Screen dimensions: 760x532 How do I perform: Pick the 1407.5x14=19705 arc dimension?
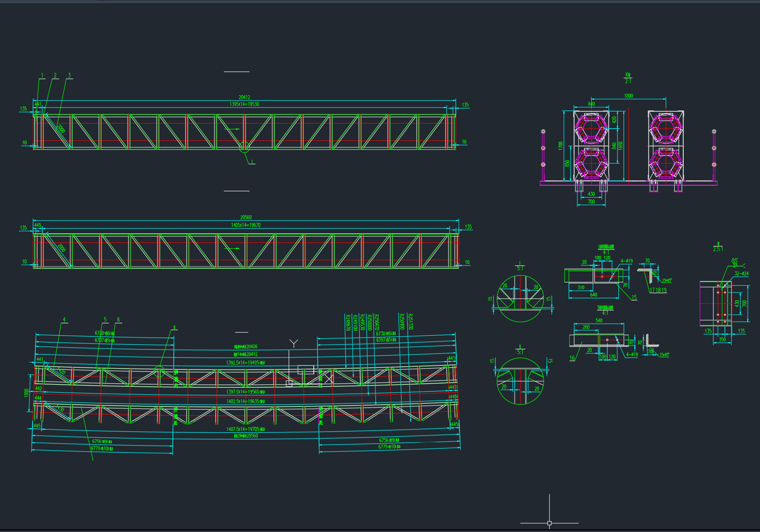[246, 430]
